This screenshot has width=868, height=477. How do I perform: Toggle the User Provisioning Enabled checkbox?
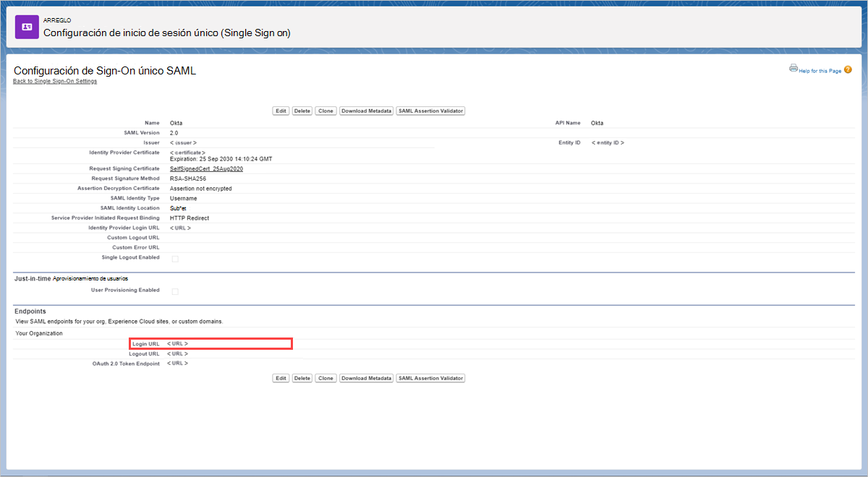pyautogui.click(x=174, y=291)
